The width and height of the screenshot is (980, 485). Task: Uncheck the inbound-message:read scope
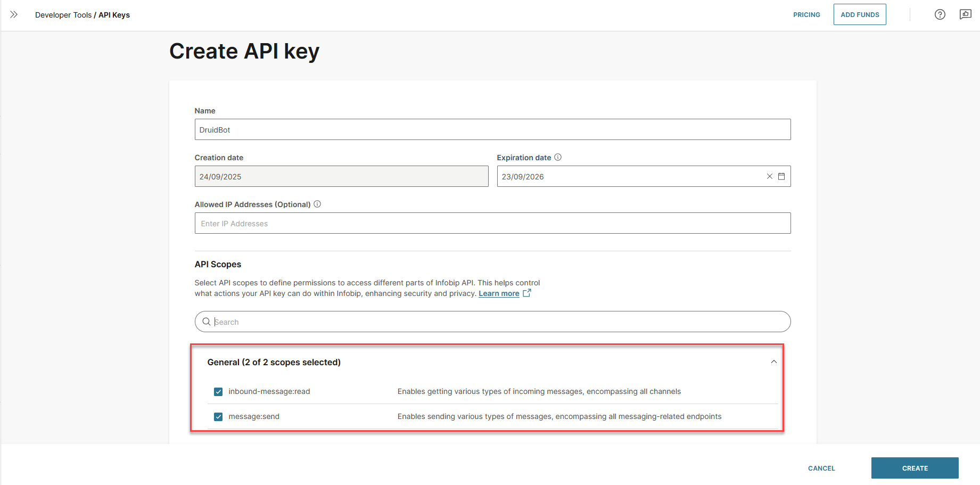(x=218, y=392)
